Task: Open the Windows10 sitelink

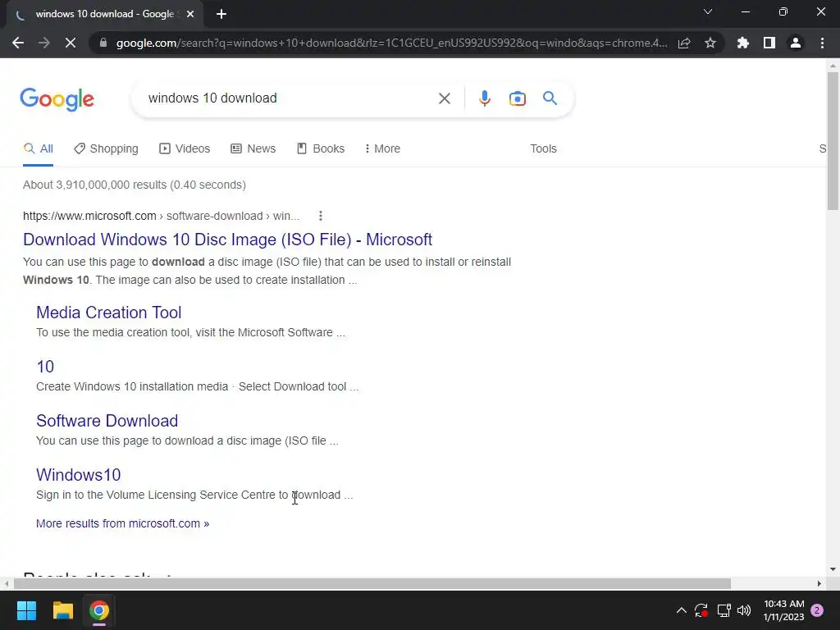Action: coord(78,475)
